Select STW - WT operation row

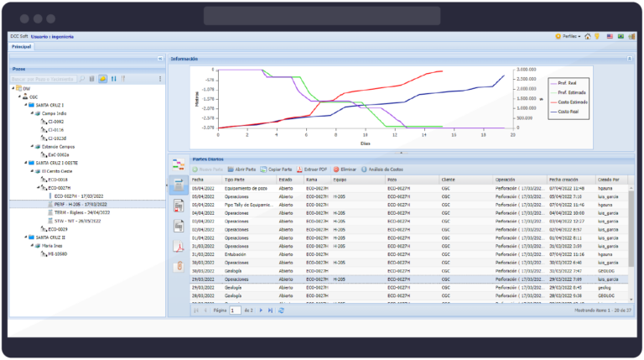click(87, 221)
